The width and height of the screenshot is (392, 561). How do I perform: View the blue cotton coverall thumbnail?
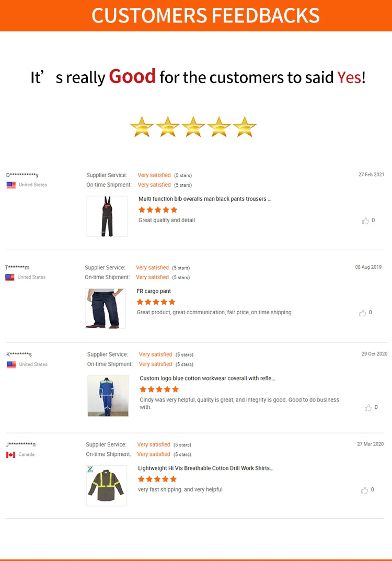(108, 396)
